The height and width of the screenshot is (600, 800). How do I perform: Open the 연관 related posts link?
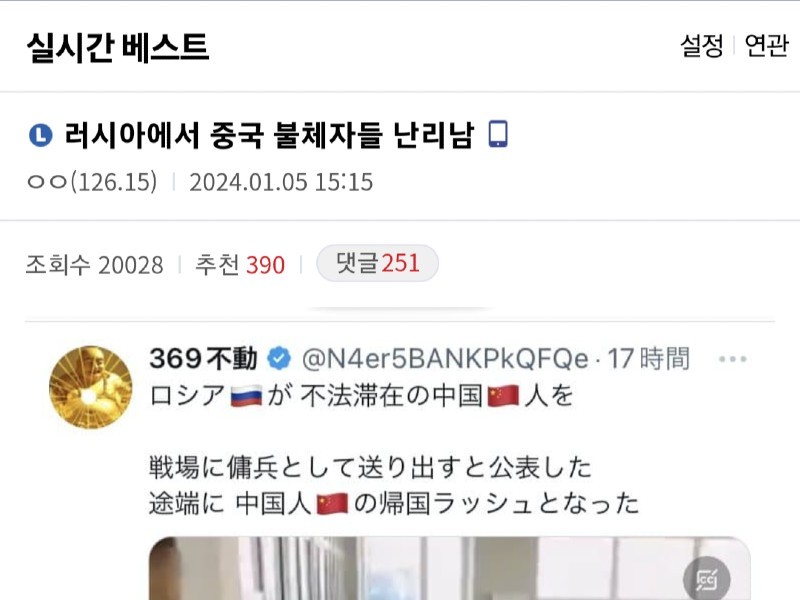pyautogui.click(x=766, y=46)
